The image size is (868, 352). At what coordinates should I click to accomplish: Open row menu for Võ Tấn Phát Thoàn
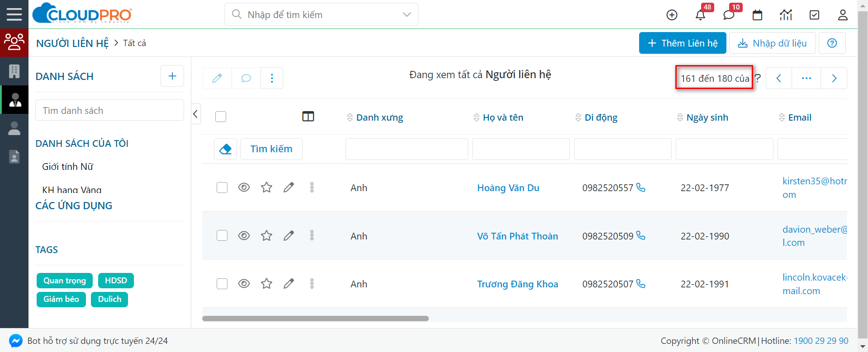[312, 235]
